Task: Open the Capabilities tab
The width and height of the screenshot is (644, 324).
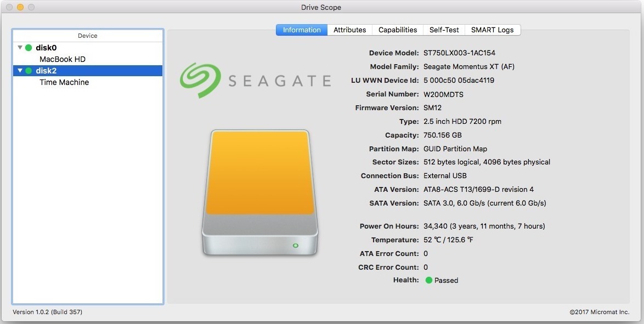Action: click(x=398, y=30)
